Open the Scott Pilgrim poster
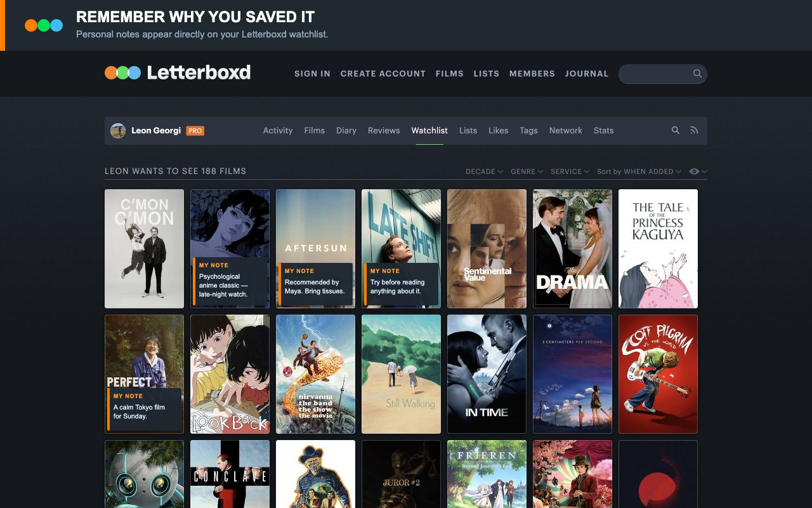The width and height of the screenshot is (812, 508). (x=658, y=375)
